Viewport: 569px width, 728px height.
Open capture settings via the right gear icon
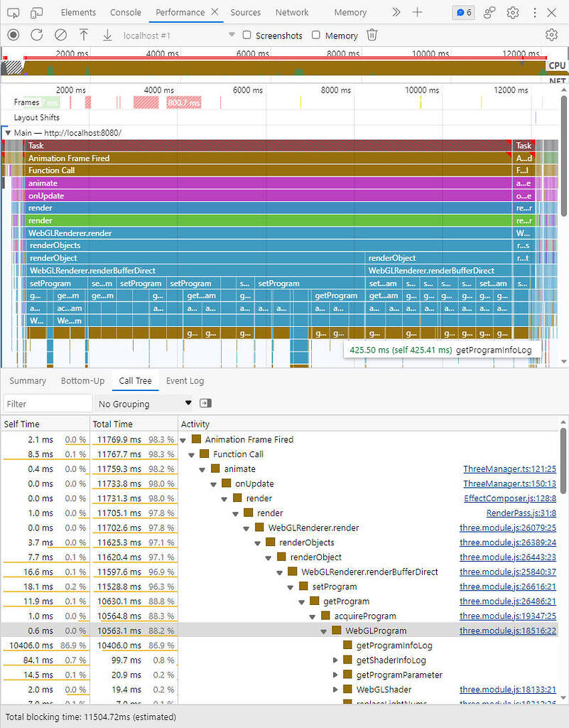point(551,34)
